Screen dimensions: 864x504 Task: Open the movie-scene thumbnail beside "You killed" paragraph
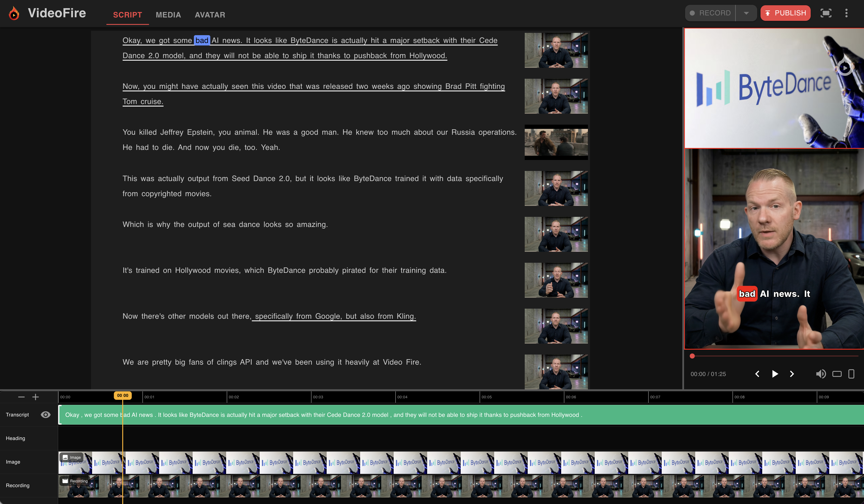(556, 142)
